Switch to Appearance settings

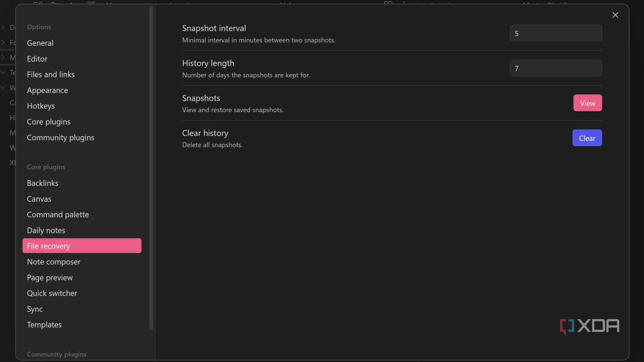tap(47, 90)
